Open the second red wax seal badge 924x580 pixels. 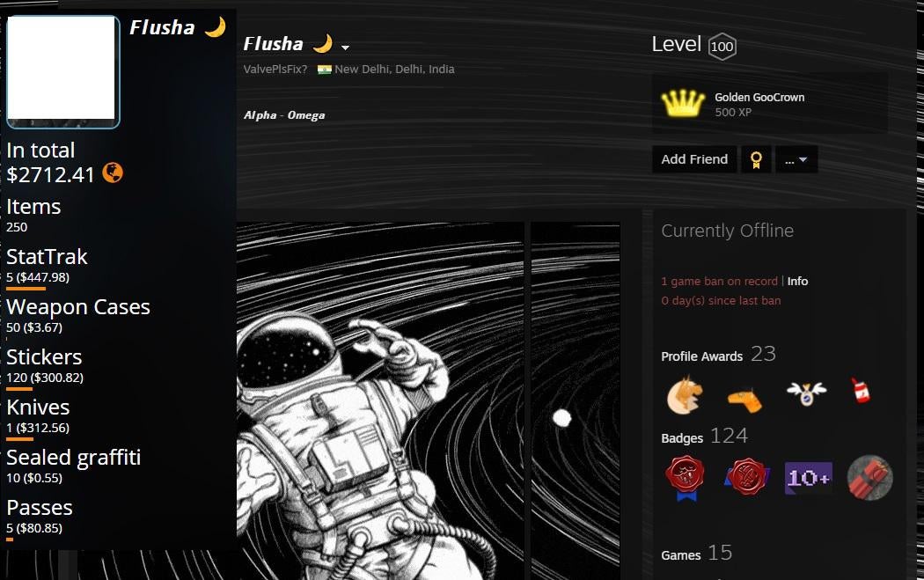[x=746, y=476]
